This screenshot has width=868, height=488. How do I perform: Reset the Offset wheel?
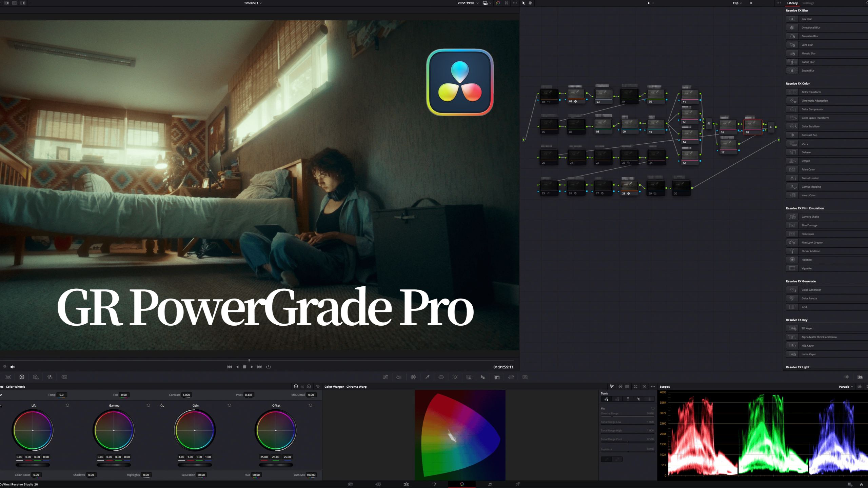point(310,405)
